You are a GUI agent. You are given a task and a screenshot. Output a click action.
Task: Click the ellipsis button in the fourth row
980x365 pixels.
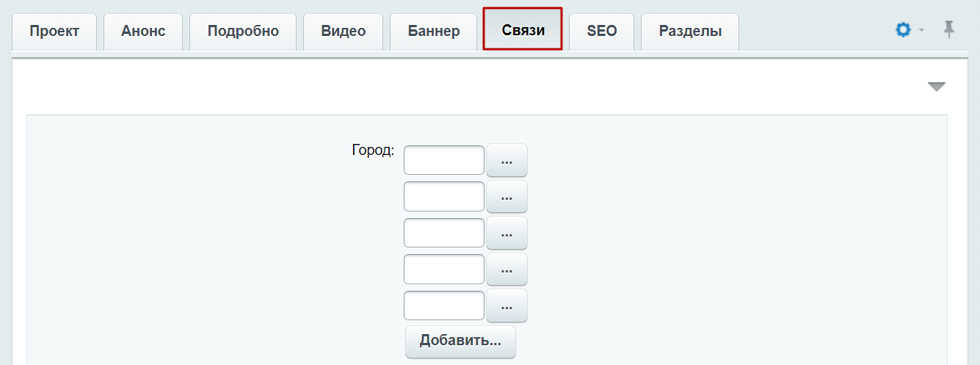[507, 270]
